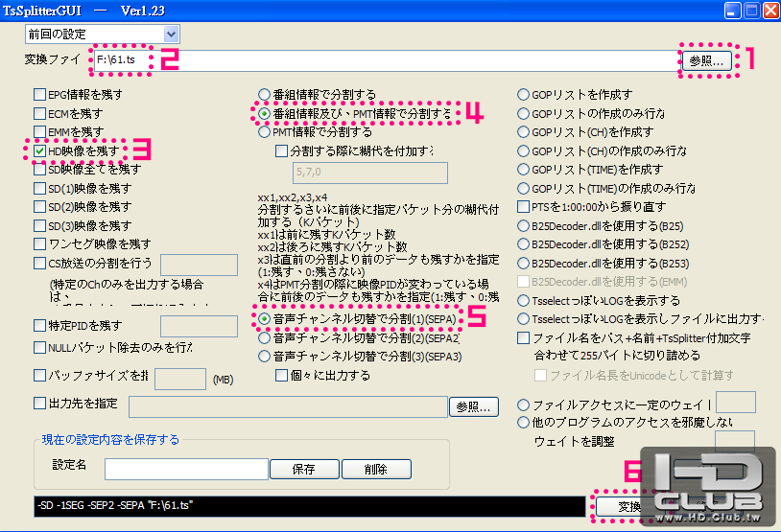Click the file access wait value field

(x=736, y=402)
